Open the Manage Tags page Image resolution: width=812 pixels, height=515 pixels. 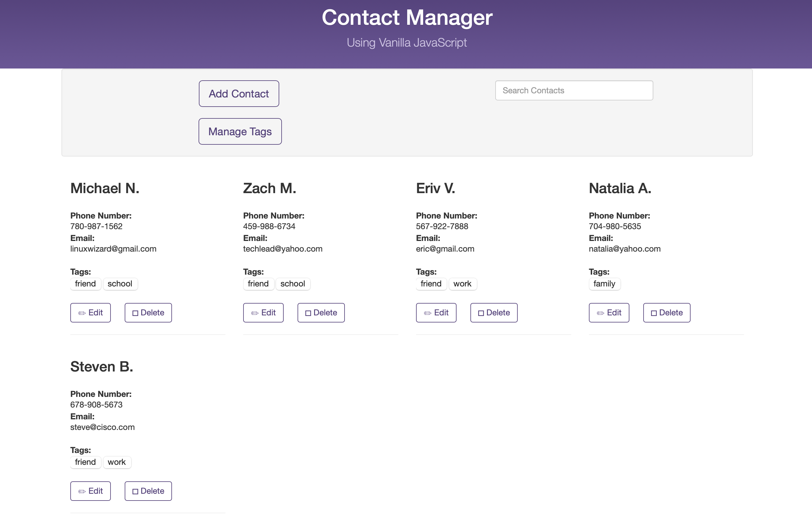point(240,131)
